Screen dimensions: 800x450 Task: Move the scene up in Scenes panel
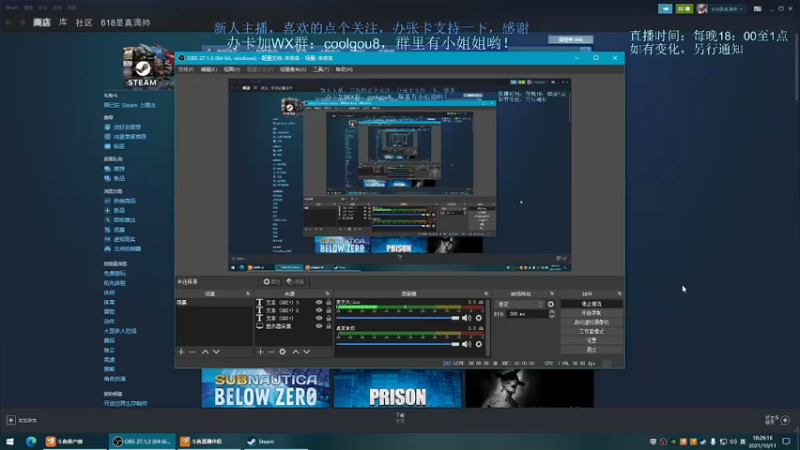205,352
